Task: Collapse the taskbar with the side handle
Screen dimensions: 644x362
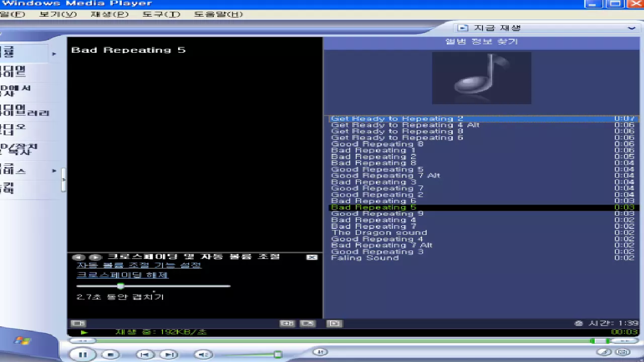Action: [x=64, y=179]
